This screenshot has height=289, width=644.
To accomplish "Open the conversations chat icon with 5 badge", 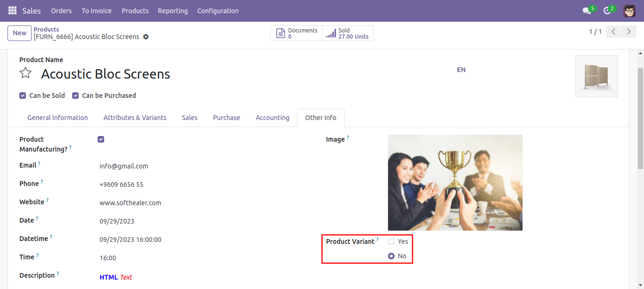I will [x=586, y=10].
